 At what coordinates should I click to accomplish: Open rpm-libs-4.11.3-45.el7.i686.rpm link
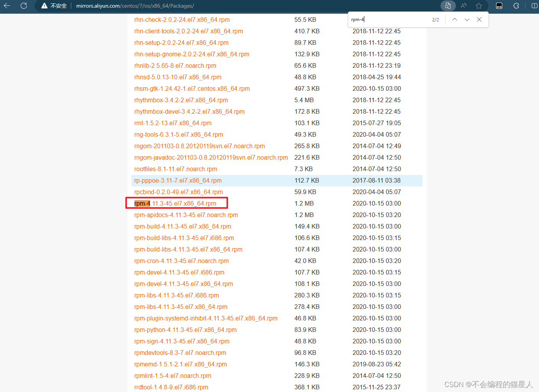point(177,295)
